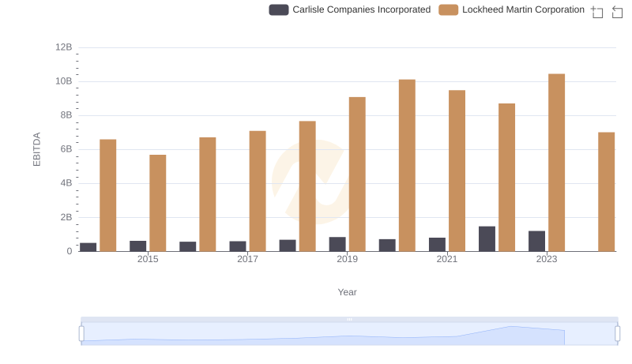Grab the right handle of zoom slider
Image resolution: width=632 pixels, height=364 pixels.
pos(618,334)
